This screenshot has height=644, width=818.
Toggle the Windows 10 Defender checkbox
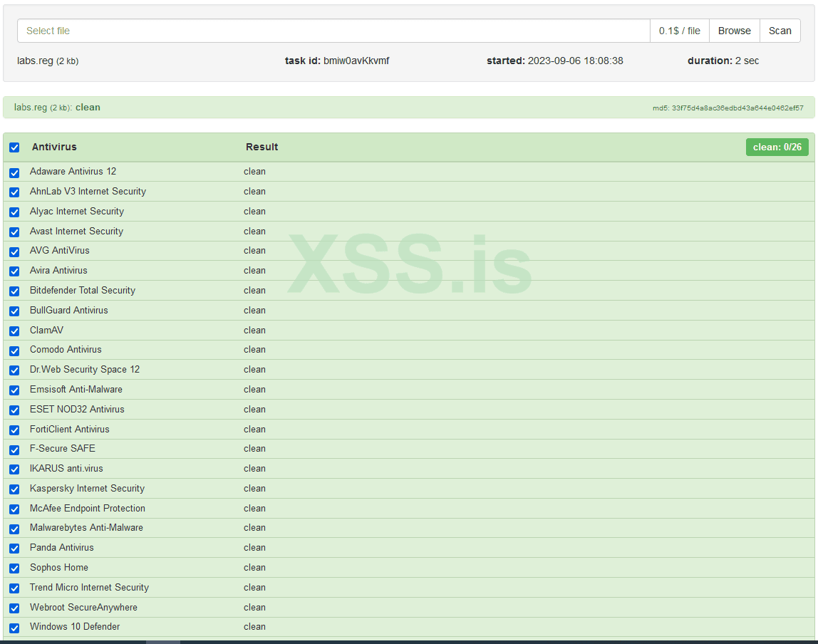14,628
